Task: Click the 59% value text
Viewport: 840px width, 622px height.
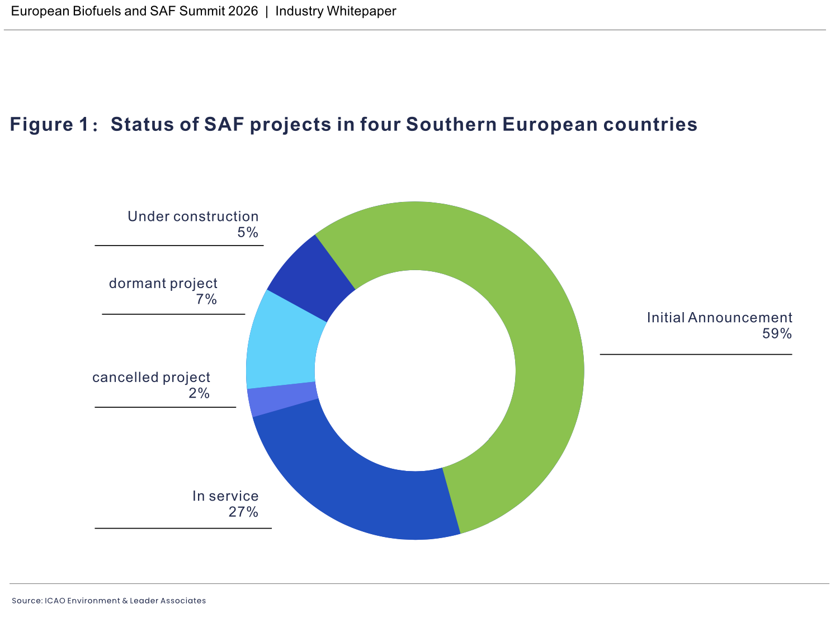Action: coord(777,334)
